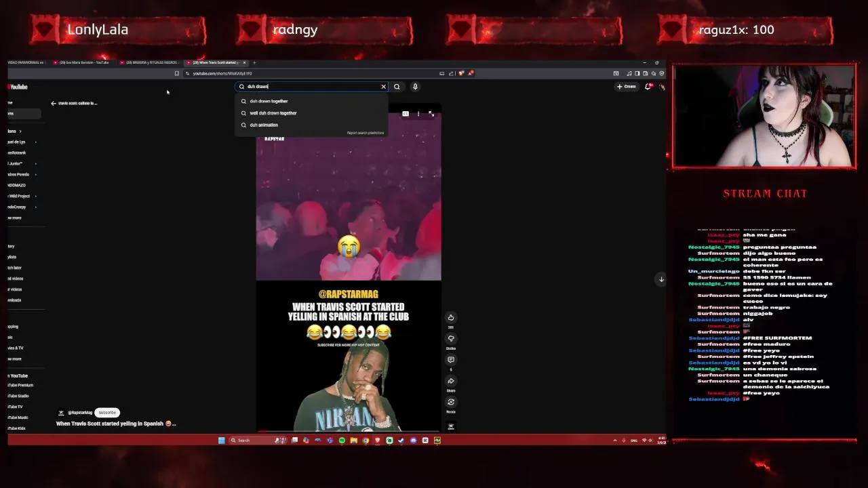This screenshot has height=488, width=868.
Task: Expand Explore section 'Show more'
Action: point(14,359)
